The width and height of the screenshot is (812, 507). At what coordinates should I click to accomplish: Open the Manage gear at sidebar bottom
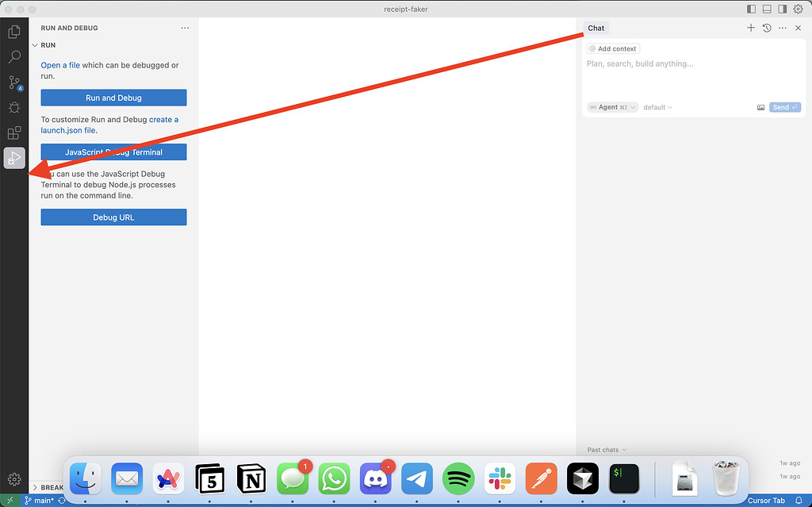click(13, 479)
